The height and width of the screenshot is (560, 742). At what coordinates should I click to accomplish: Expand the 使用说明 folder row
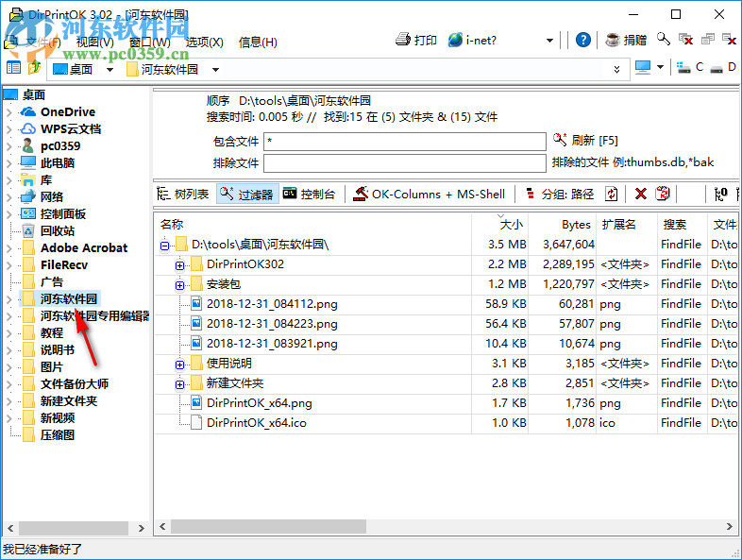(179, 365)
